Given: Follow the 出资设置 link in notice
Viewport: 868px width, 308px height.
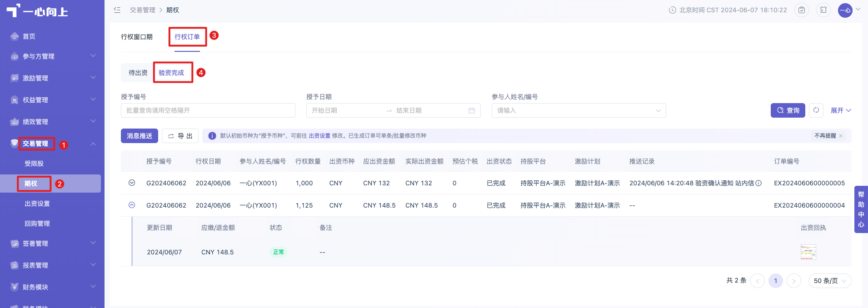Looking at the screenshot, I should (319, 136).
